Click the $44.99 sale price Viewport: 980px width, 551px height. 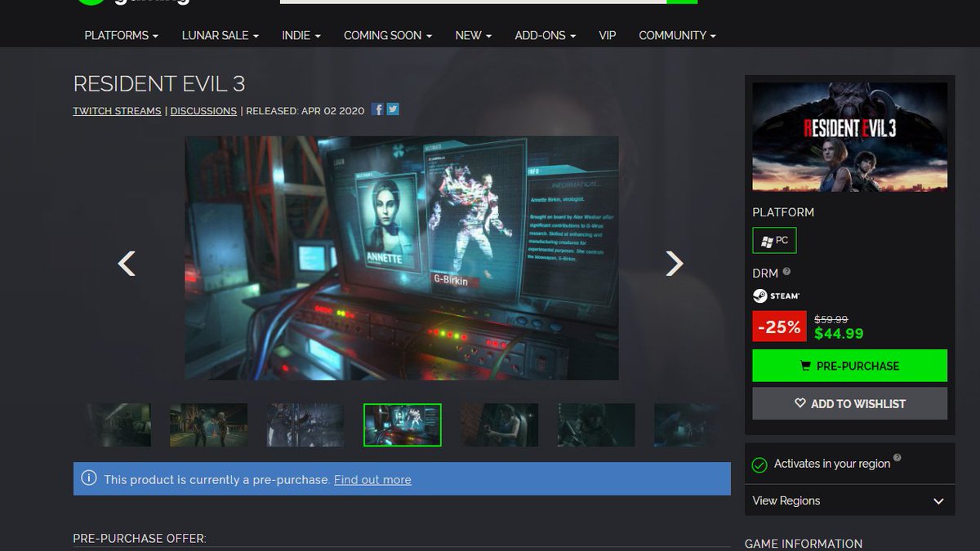coord(839,333)
